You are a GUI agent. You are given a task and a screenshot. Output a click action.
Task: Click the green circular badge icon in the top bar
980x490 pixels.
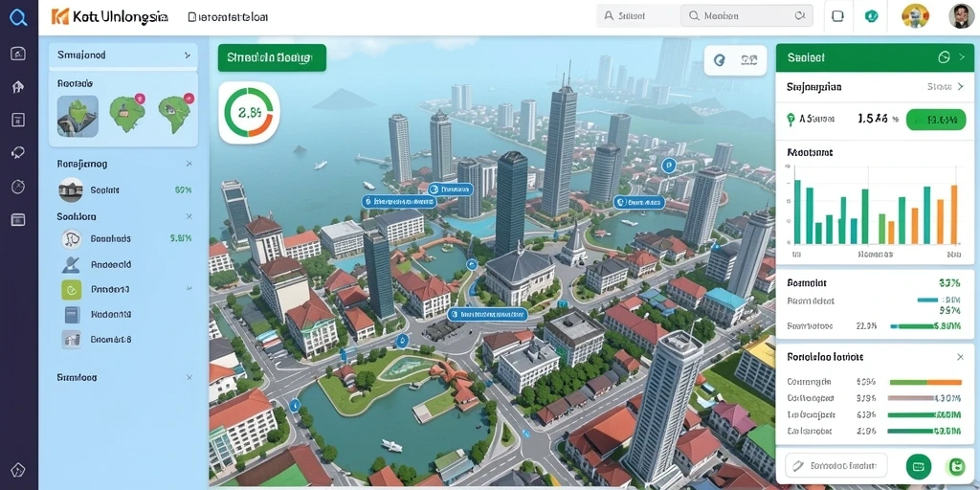[871, 16]
